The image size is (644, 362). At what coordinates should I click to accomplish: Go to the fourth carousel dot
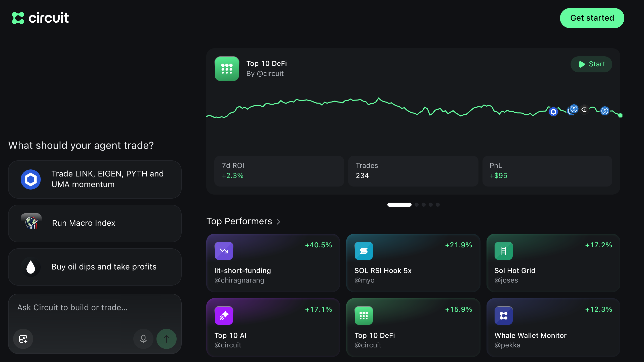click(431, 205)
